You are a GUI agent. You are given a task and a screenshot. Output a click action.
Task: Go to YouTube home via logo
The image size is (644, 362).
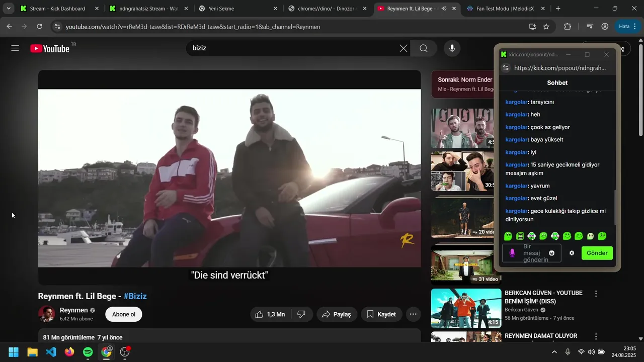[49, 48]
